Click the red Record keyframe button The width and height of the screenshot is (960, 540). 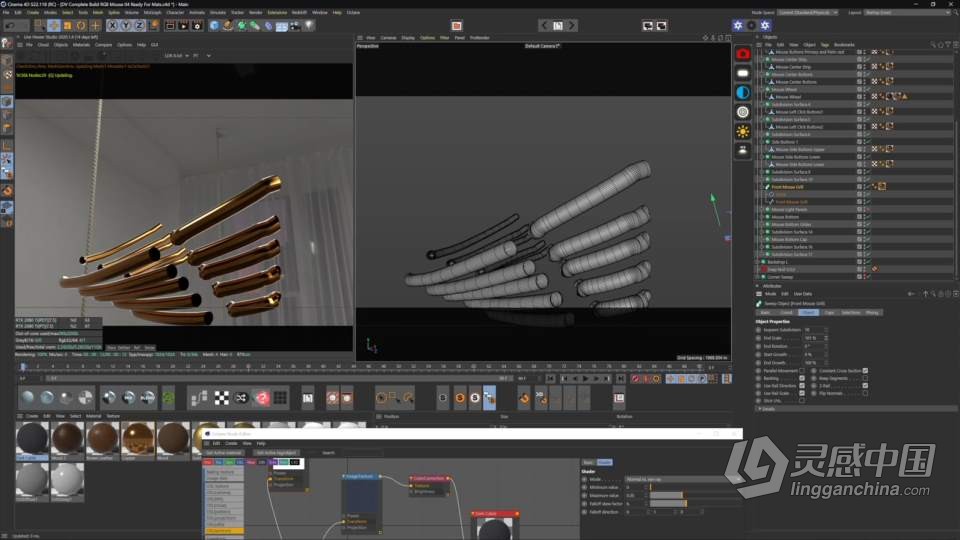(x=636, y=379)
